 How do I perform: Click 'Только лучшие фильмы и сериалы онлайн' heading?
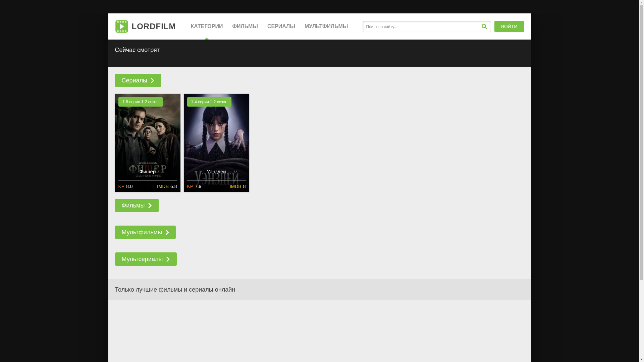(175, 290)
